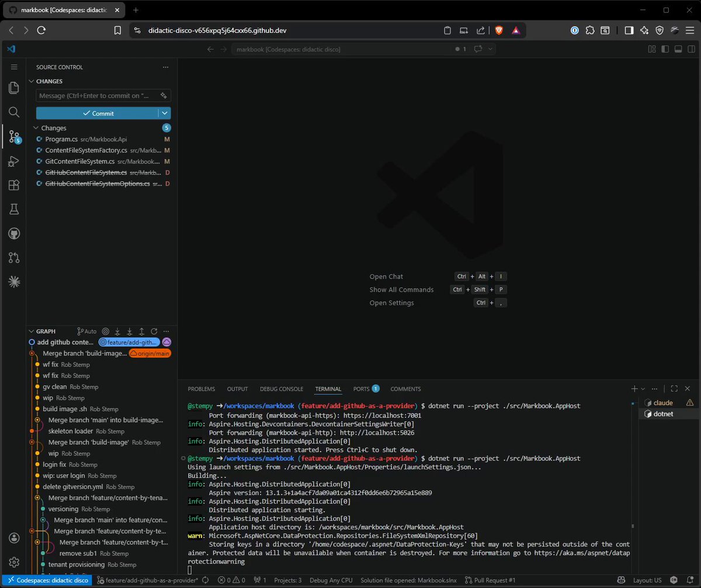Open Manage gear icon at bottom
The image size is (701, 588).
pos(14,562)
